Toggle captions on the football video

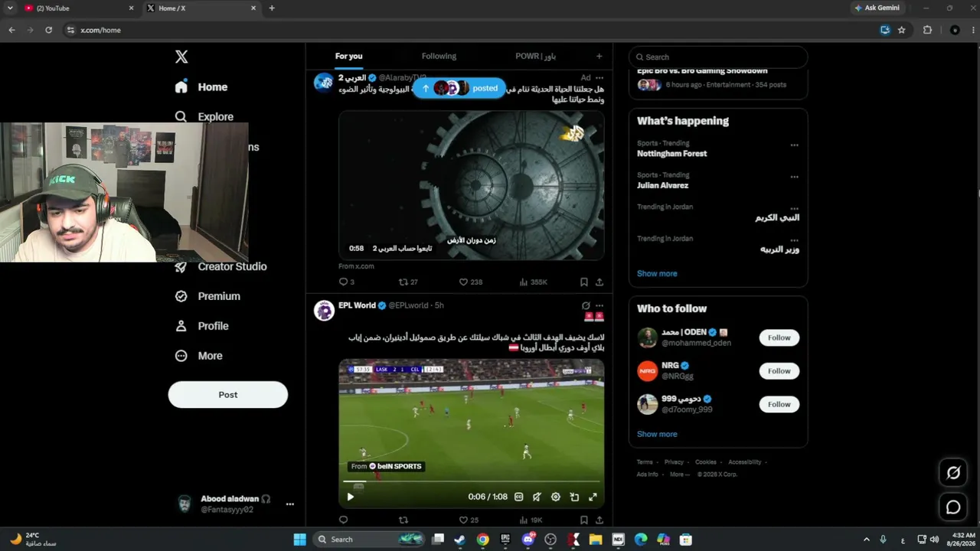[519, 497]
